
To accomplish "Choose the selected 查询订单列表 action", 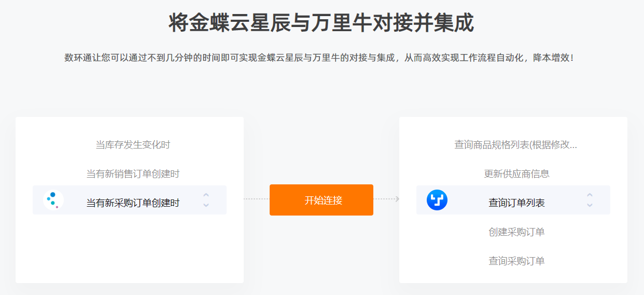I will 513,200.
